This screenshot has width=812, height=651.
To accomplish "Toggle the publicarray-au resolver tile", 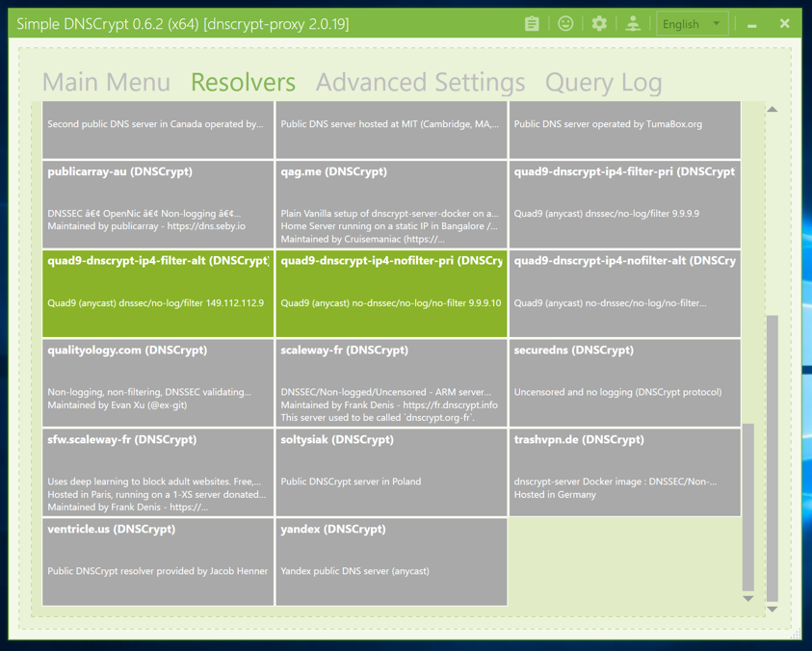I will [x=158, y=204].
